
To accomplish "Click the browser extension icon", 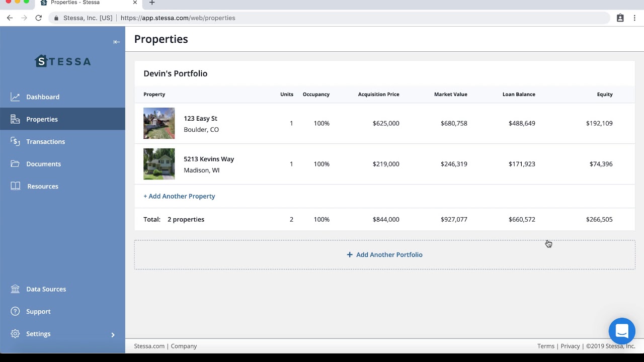I will click(x=620, y=18).
